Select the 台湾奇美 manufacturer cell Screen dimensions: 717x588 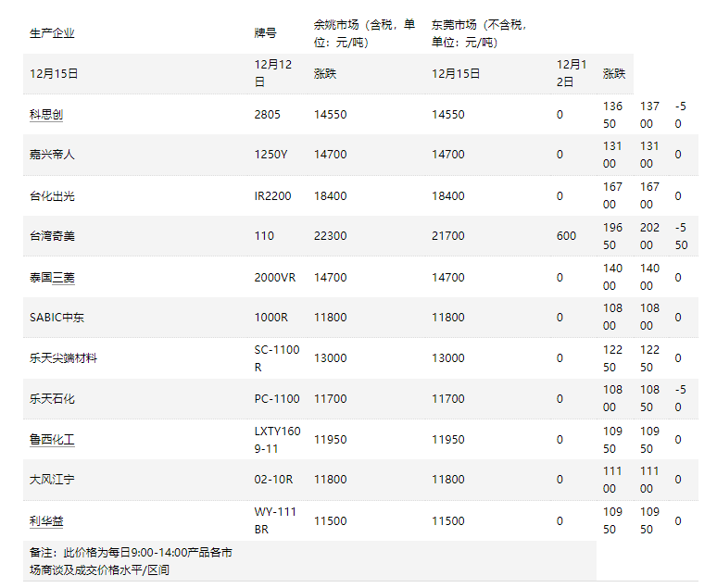click(x=52, y=236)
